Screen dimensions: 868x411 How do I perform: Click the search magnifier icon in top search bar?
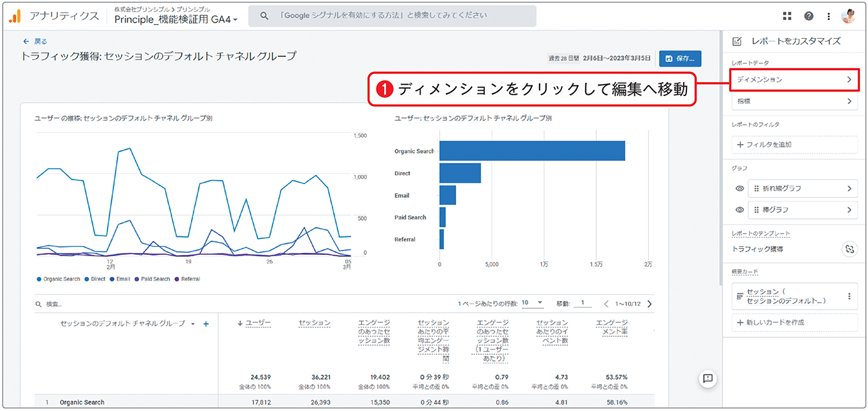coord(264,16)
